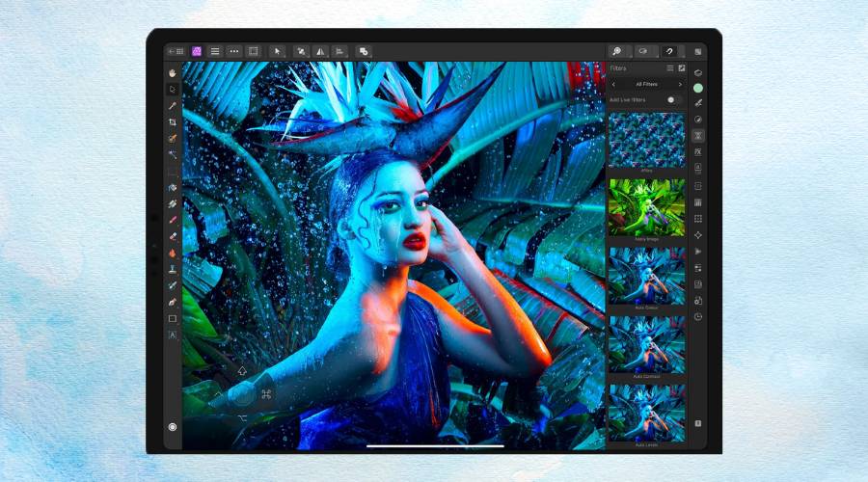The height and width of the screenshot is (482, 868).
Task: Select the Pen tool
Action: [x=173, y=302]
